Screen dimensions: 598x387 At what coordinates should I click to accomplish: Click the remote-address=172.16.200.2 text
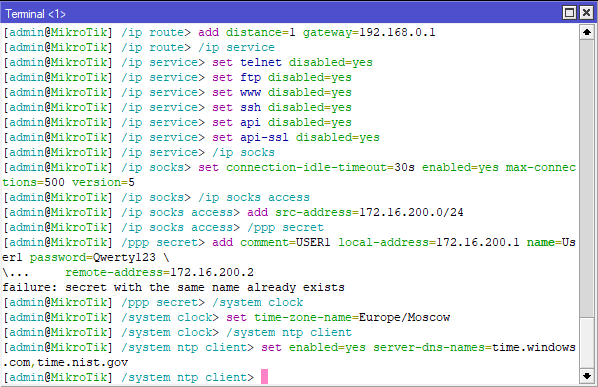coord(159,273)
